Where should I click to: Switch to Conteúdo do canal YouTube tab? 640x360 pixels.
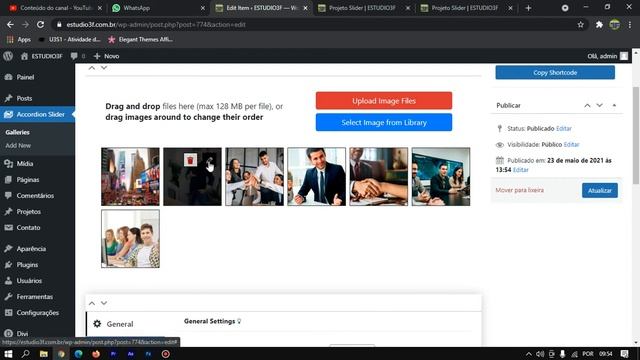point(56,8)
